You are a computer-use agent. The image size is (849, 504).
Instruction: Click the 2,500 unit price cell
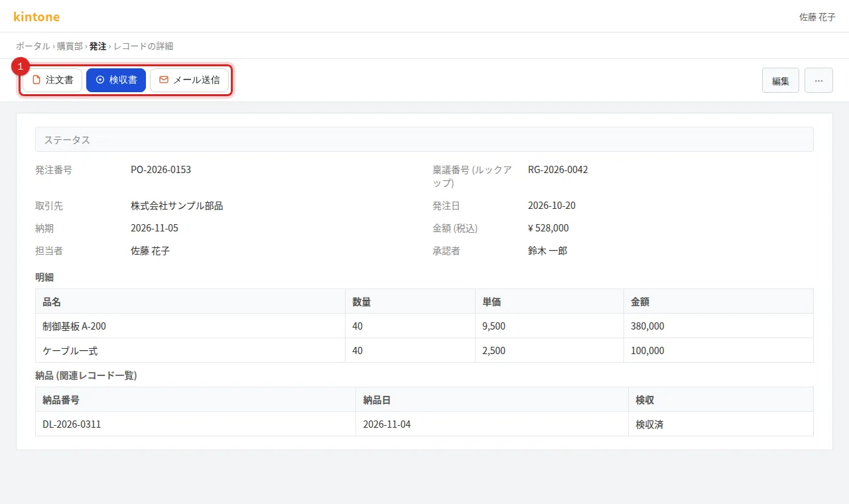[550, 350]
